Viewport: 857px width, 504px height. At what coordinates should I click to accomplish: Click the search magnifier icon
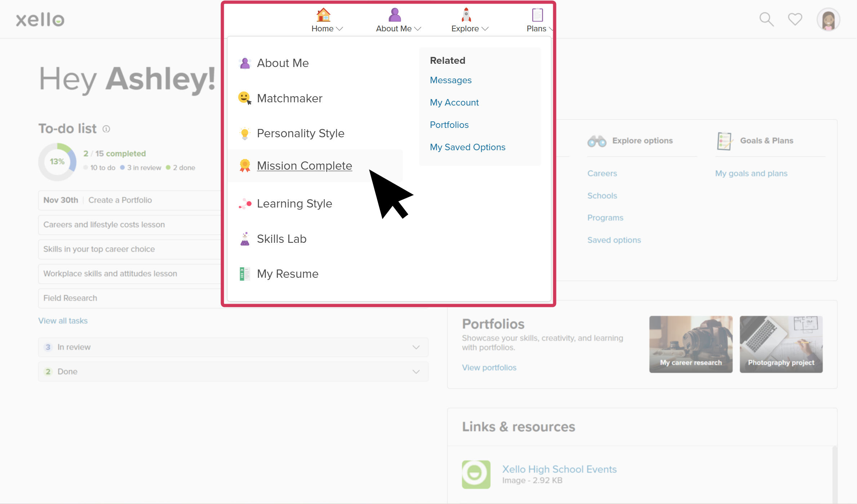[x=767, y=20]
